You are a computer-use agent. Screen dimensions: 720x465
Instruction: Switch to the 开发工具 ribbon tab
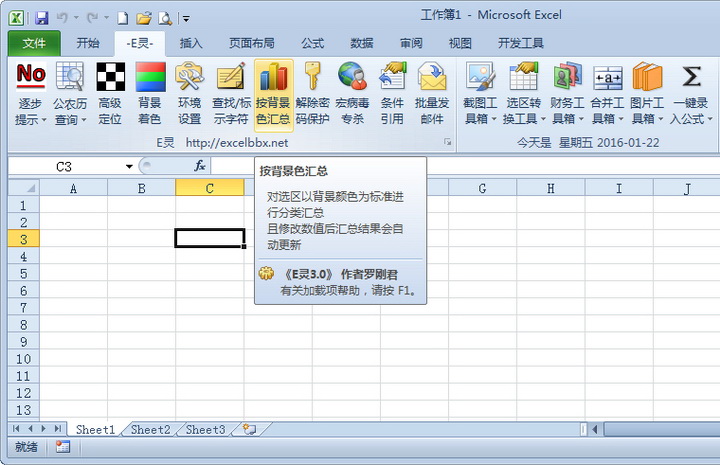click(521, 43)
